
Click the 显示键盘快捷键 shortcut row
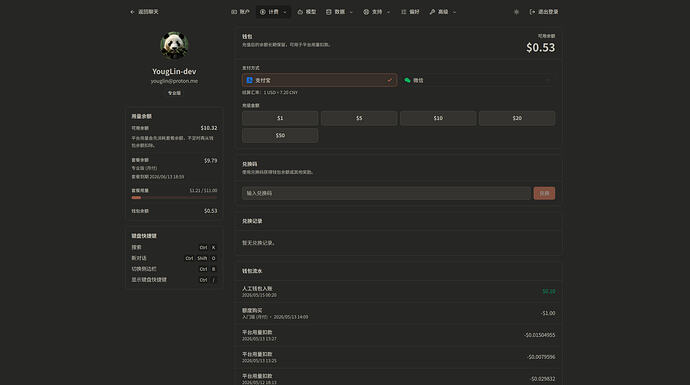(x=174, y=280)
